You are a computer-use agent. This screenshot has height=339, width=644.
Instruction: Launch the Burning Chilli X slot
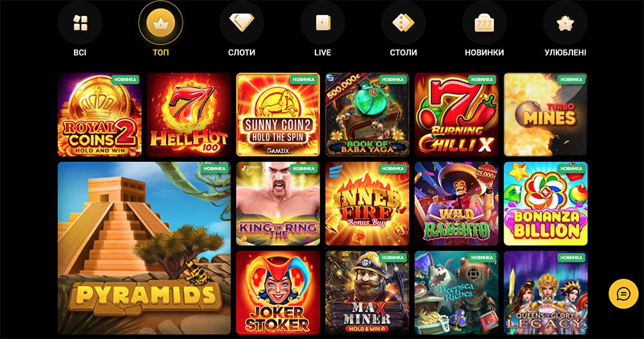(x=457, y=115)
